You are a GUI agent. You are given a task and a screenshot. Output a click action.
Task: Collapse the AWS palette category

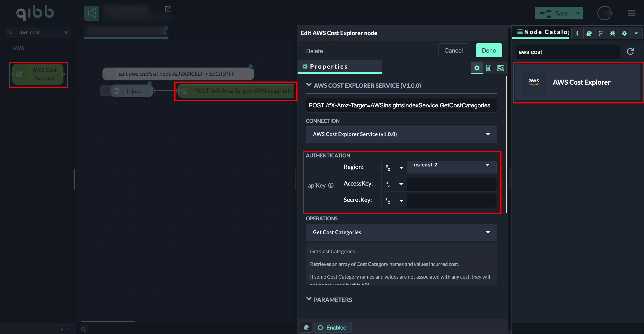pos(6,48)
